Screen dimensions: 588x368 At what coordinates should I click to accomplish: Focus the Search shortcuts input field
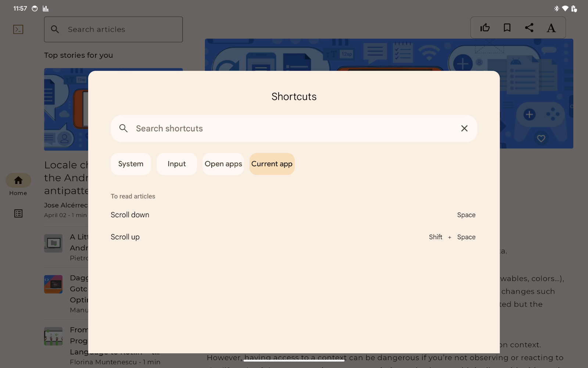point(257,128)
